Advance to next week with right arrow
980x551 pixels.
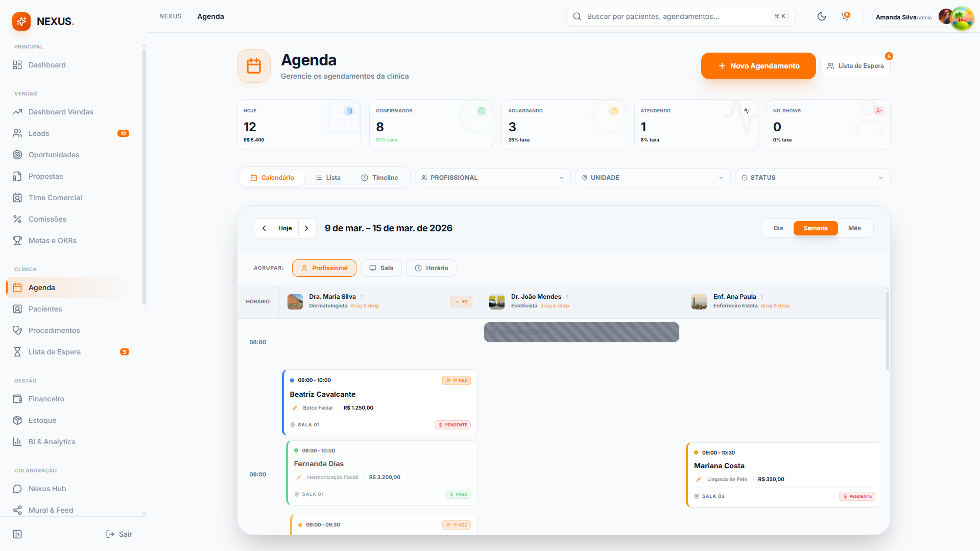tap(306, 228)
